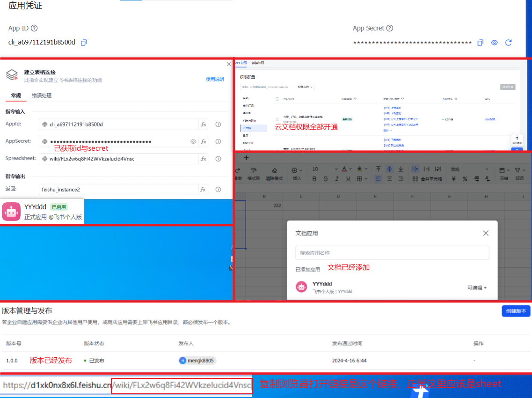Open the 冻结 freeze dropdown
The height and width of the screenshot is (398, 532).
pos(504,174)
